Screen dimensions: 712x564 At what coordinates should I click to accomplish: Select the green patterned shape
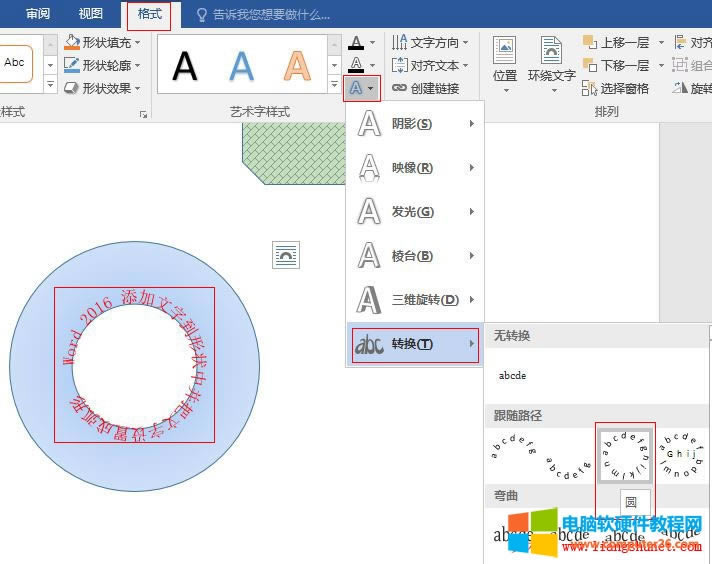click(294, 153)
